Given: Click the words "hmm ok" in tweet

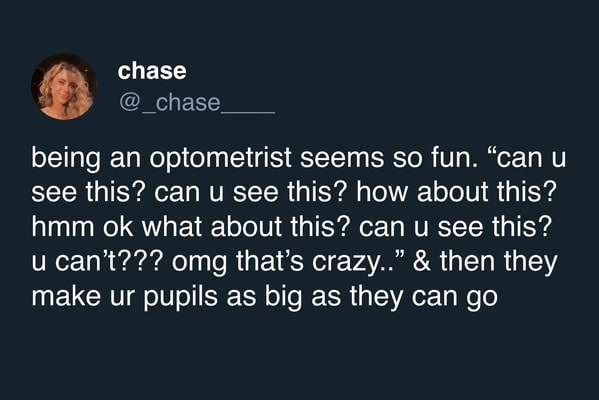Looking at the screenshot, I should 82,226.
